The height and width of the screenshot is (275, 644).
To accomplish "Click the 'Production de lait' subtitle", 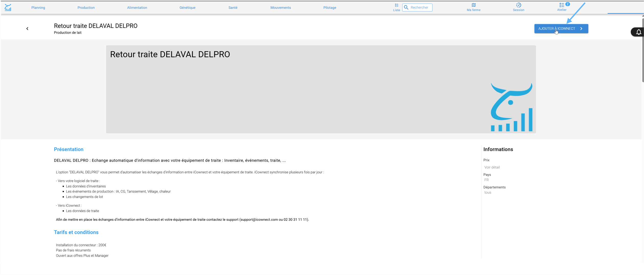I will pos(68,33).
